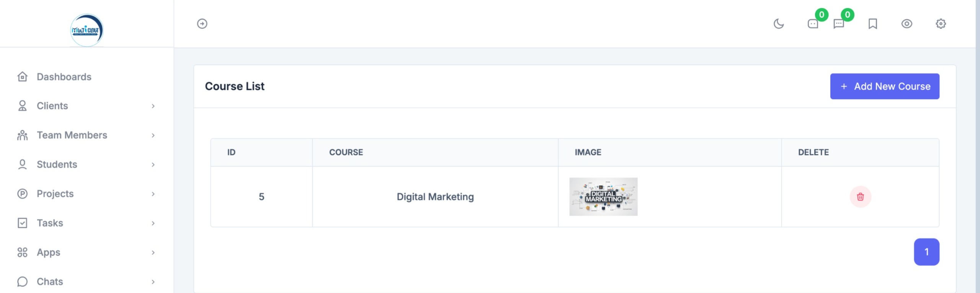Expand the Team Members submenu arrow
The width and height of the screenshot is (980, 293).
153,136
